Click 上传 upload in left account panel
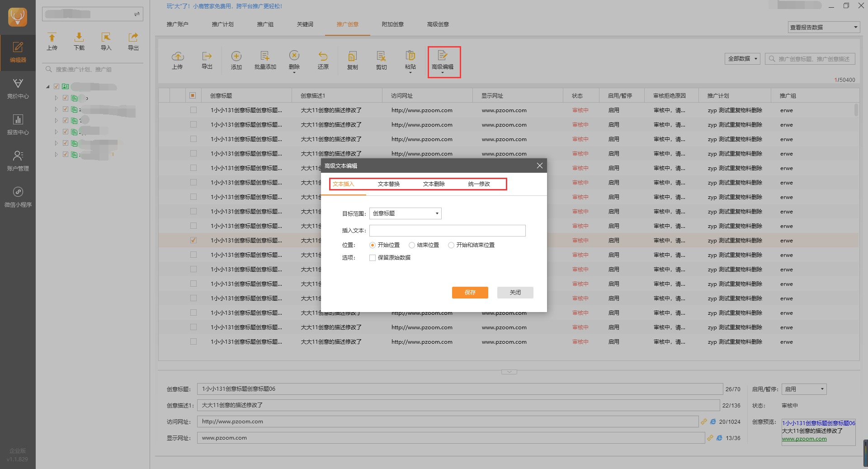868x469 pixels. coord(52,42)
